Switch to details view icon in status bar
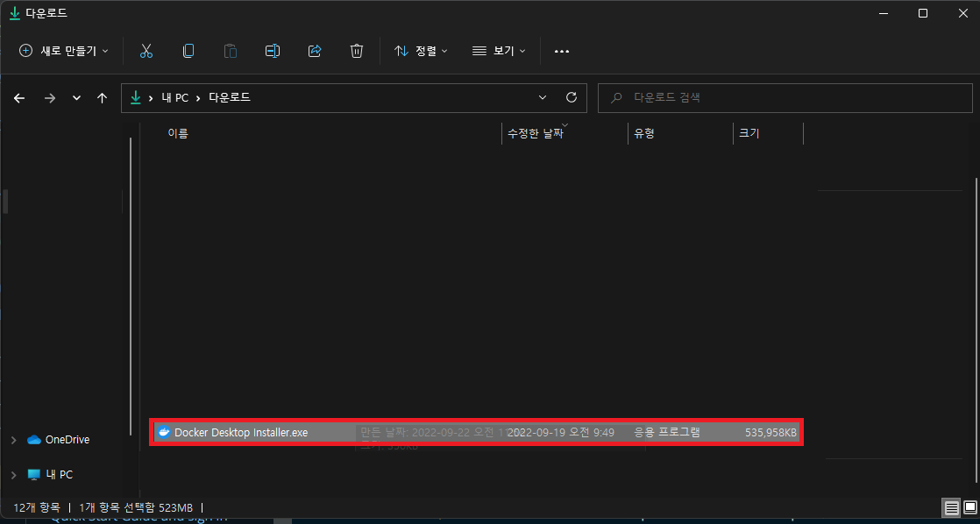Viewport: 980px width, 524px height. tap(951, 506)
